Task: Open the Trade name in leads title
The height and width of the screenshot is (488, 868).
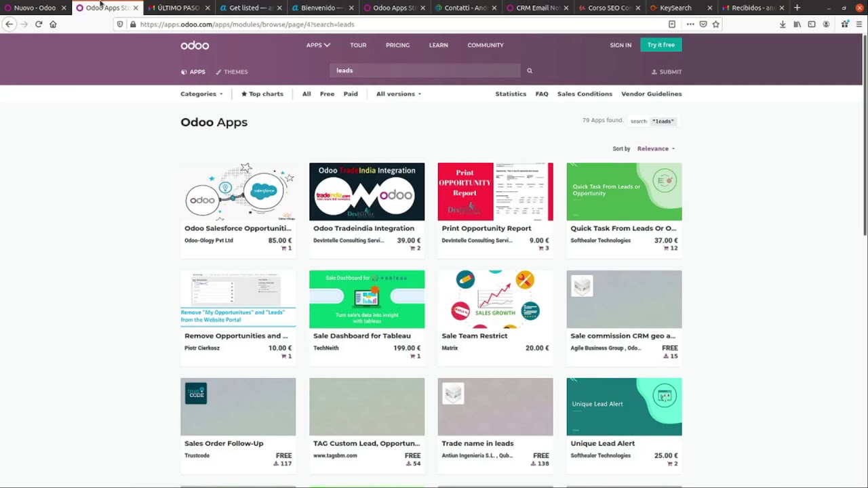Action: [477, 443]
